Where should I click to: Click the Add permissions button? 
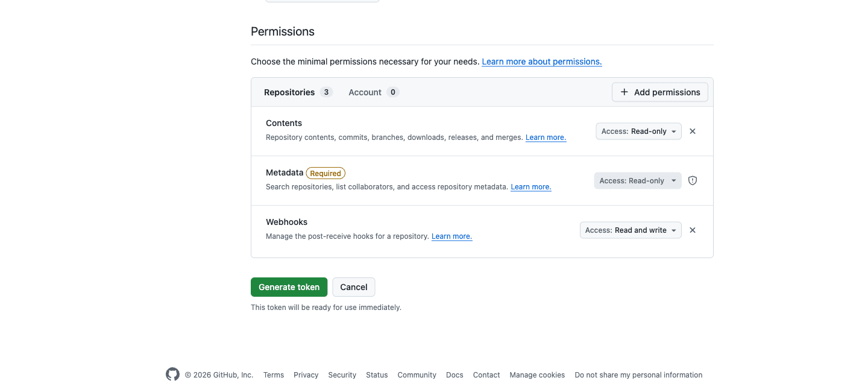point(660,92)
